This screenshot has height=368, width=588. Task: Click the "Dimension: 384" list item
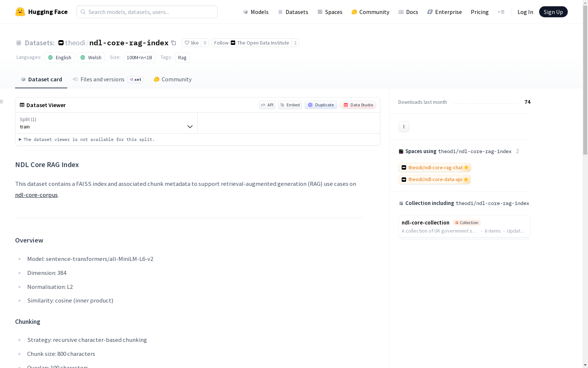click(x=47, y=273)
